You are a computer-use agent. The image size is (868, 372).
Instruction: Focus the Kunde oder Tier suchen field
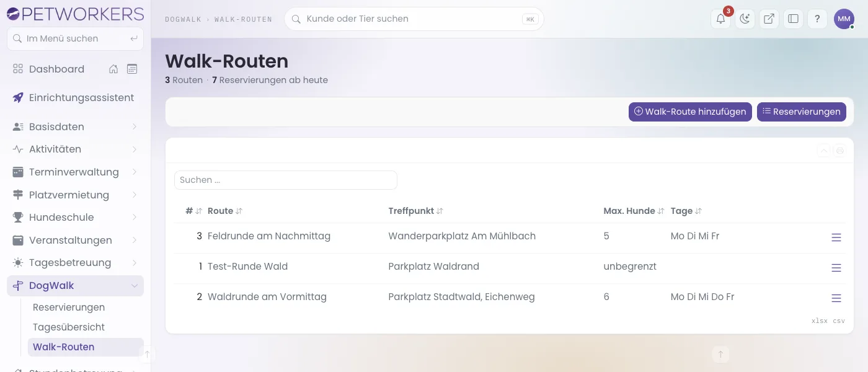414,19
